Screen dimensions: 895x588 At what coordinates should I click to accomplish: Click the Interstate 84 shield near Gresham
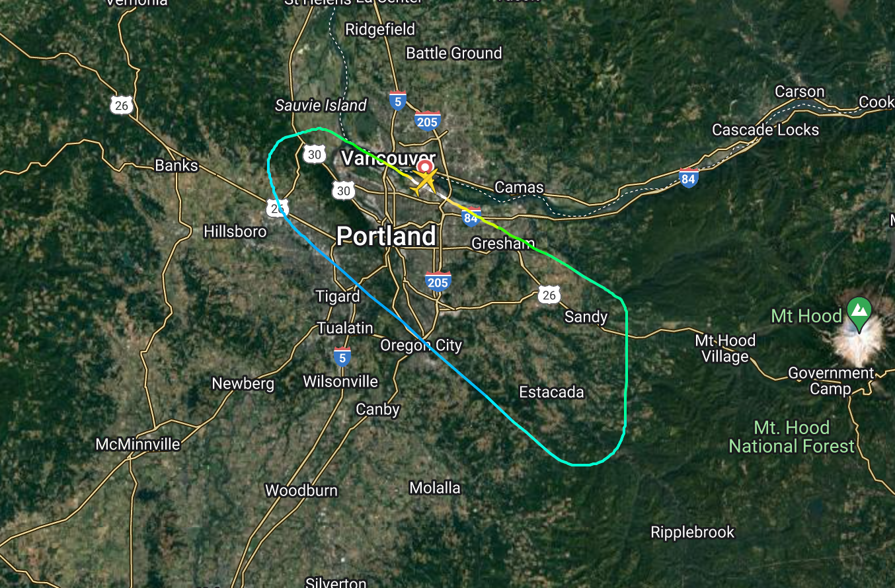click(x=471, y=217)
